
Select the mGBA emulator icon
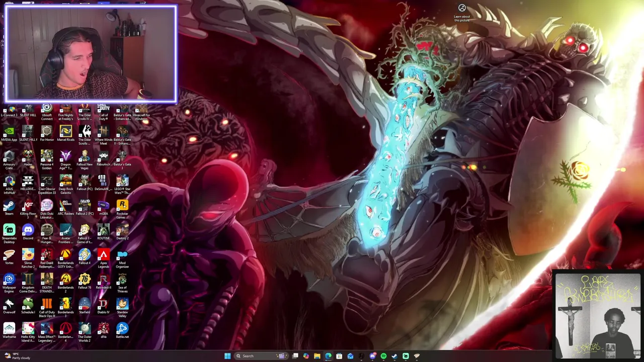(103, 208)
